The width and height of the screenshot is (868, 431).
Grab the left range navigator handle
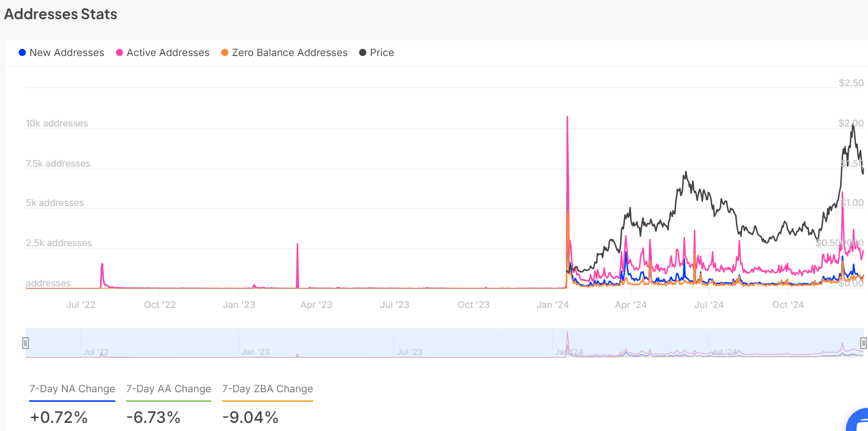point(25,343)
